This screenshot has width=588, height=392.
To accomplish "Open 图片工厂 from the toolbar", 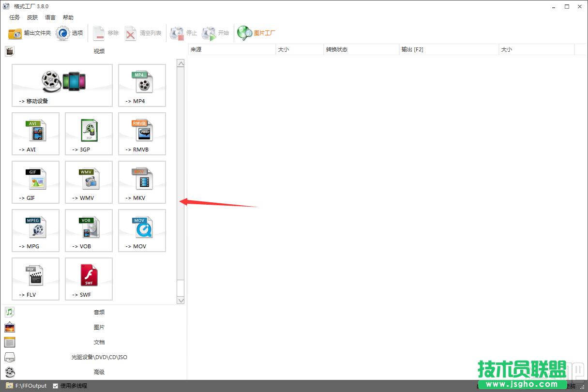I will click(256, 33).
